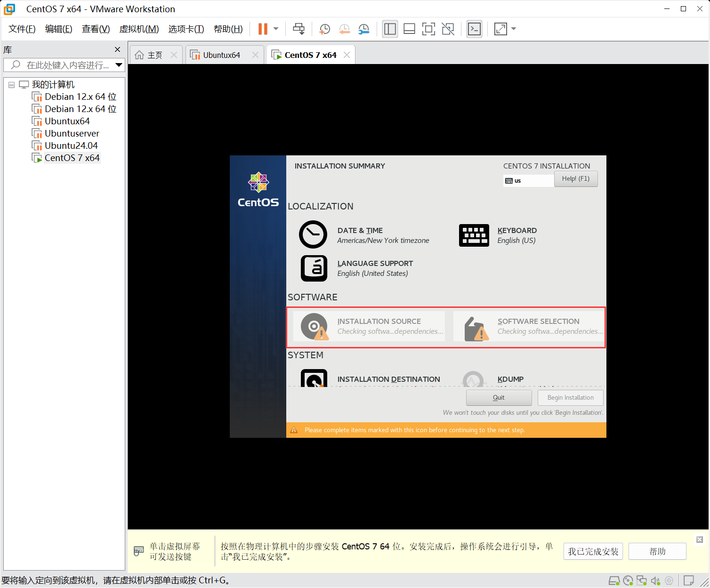Switch to the Ubuntux64 tab

221,55
